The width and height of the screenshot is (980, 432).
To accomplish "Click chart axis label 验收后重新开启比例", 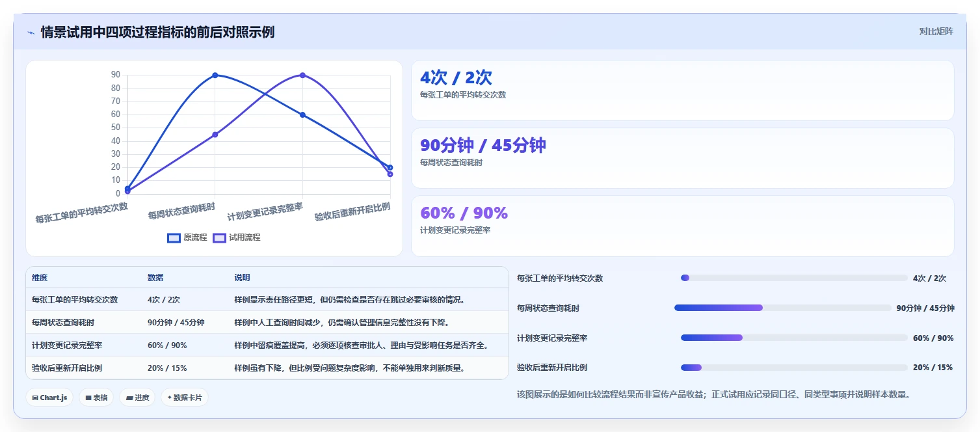I will pos(352,211).
